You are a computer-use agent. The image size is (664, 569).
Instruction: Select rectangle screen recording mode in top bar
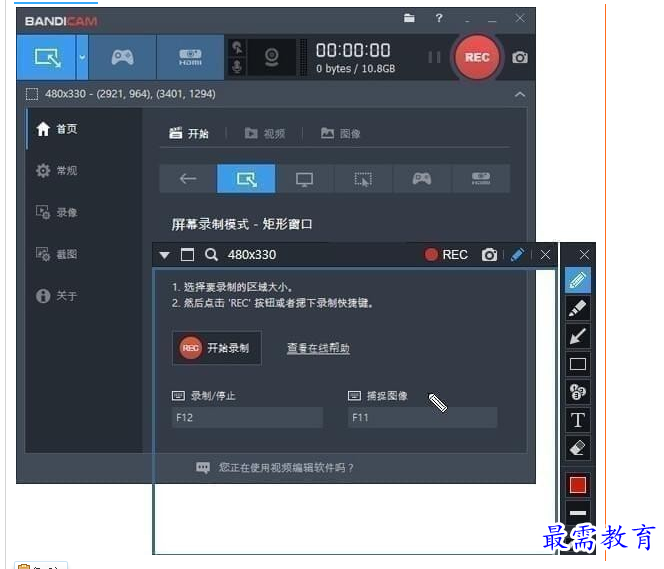click(47, 57)
